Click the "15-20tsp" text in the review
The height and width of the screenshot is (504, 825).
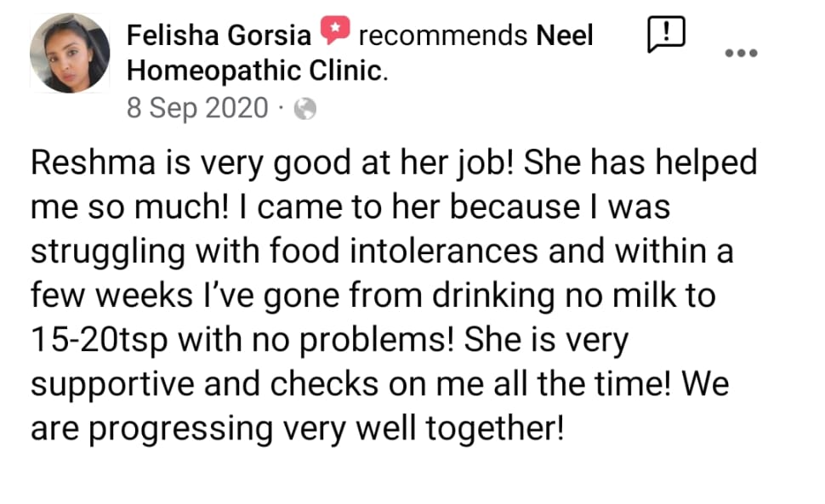pyautogui.click(x=101, y=341)
